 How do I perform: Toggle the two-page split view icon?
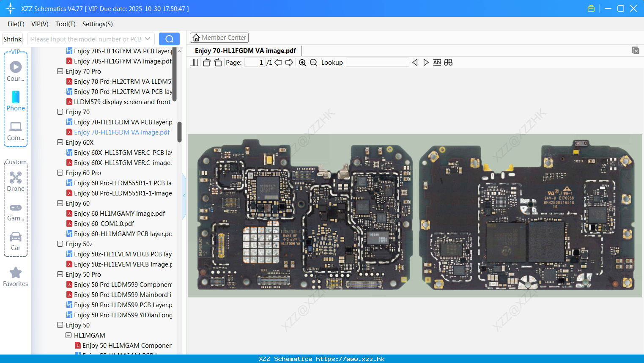click(x=194, y=62)
